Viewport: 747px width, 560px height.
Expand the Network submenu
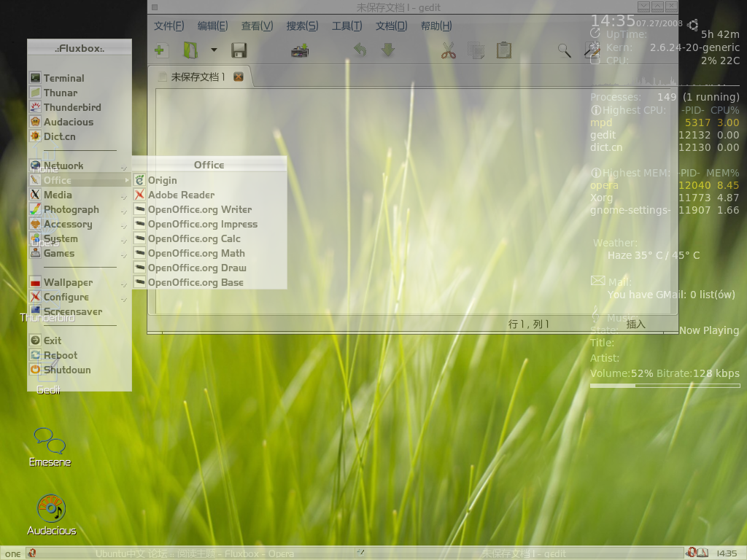[x=79, y=166]
